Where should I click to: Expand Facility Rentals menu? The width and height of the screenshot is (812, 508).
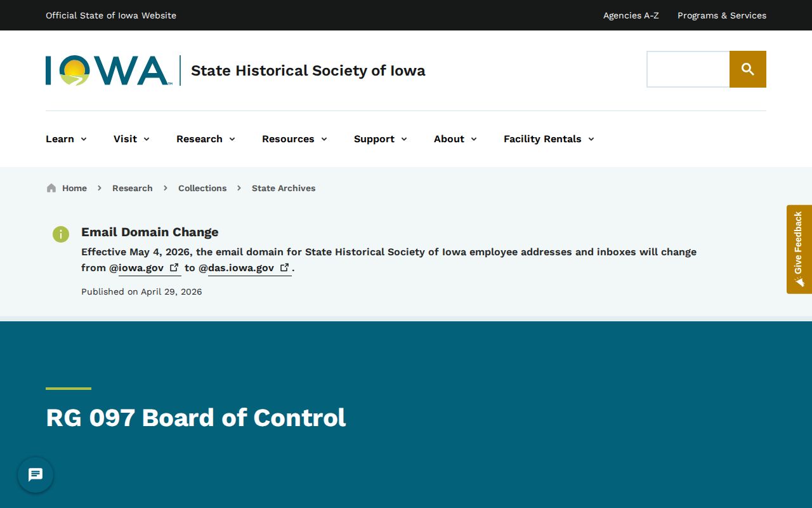coord(549,139)
